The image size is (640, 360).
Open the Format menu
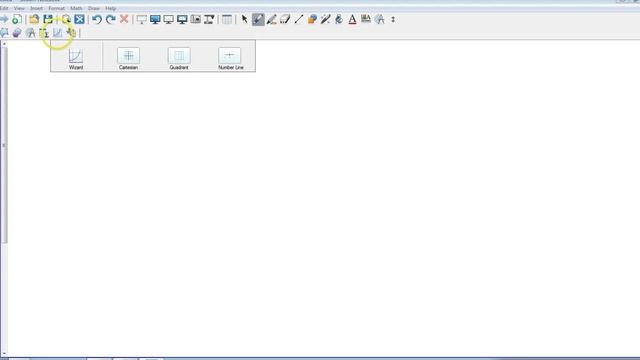pos(56,8)
